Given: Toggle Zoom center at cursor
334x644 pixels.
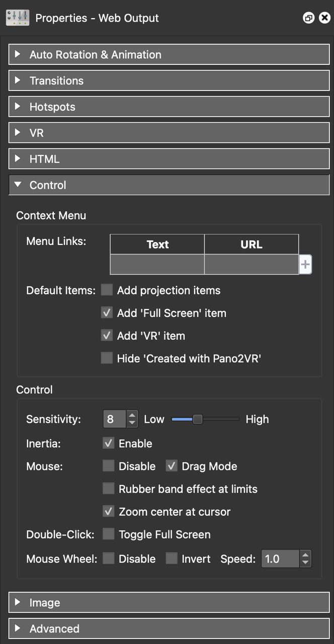Looking at the screenshot, I should [108, 511].
